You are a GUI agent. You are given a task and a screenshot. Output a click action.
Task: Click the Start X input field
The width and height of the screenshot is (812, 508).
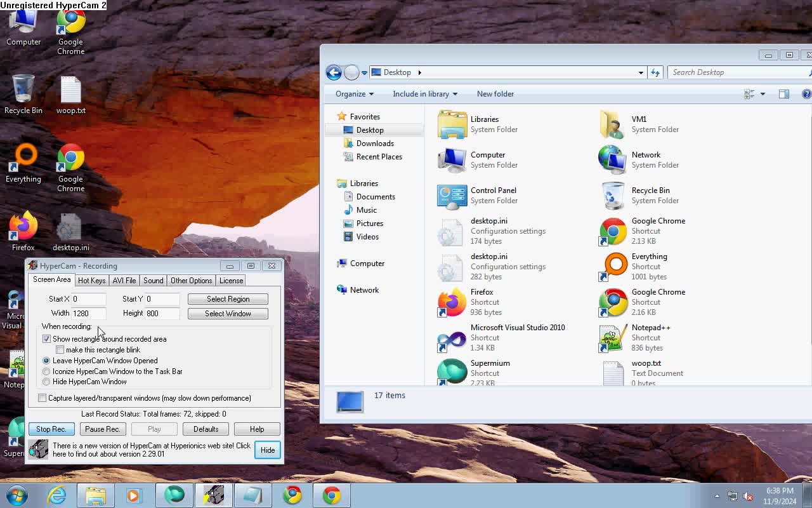coord(88,299)
